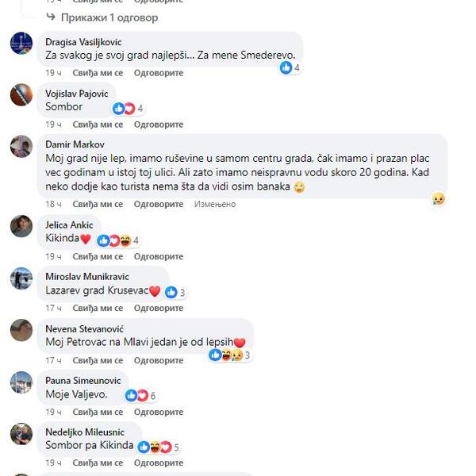Like Dragisa Vasiljkovic's comment via Свиђа ми се

[98, 73]
